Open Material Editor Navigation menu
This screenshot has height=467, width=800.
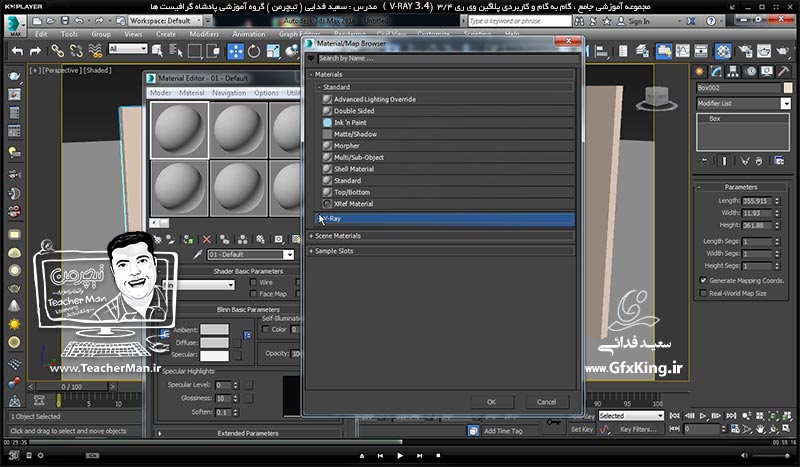229,93
